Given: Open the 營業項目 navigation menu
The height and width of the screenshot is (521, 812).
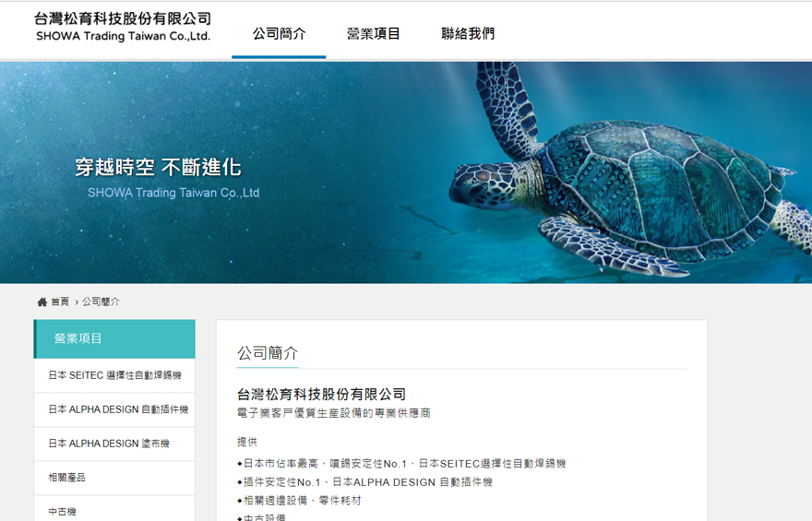Looking at the screenshot, I should click(x=374, y=33).
